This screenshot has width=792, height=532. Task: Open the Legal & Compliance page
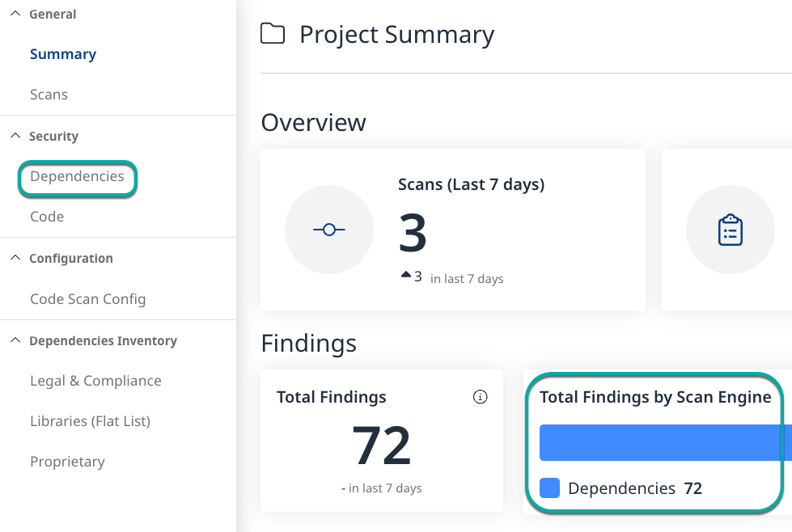[95, 380]
